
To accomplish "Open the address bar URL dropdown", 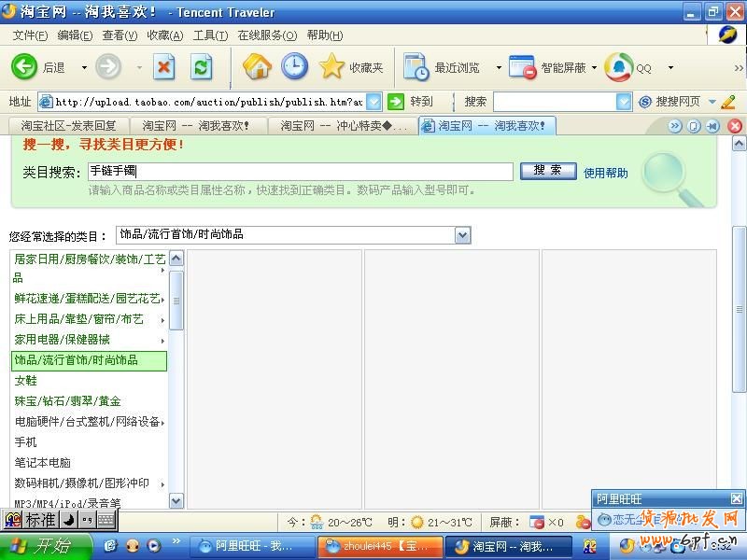I will click(373, 102).
